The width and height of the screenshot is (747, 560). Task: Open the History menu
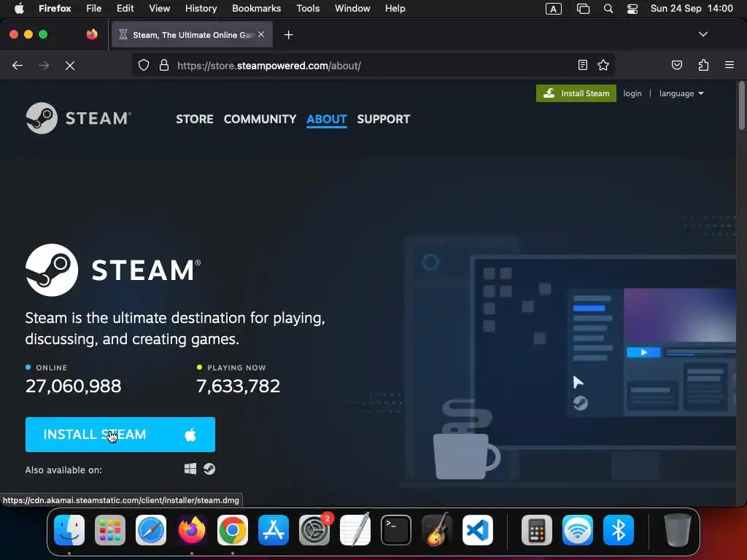[201, 9]
